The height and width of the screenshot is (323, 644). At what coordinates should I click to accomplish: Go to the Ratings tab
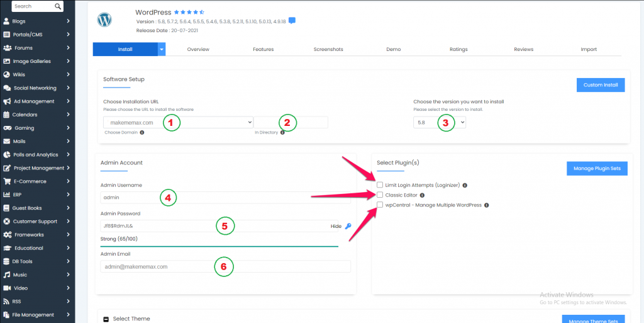(458, 49)
